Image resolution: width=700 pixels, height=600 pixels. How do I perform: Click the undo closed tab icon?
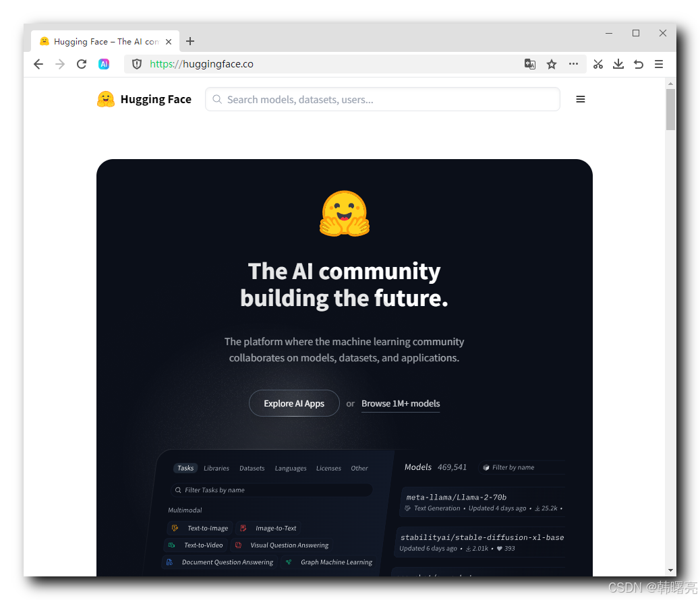639,64
